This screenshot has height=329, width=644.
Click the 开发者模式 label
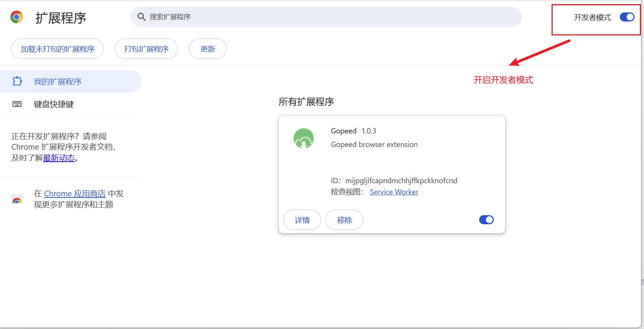tap(592, 17)
